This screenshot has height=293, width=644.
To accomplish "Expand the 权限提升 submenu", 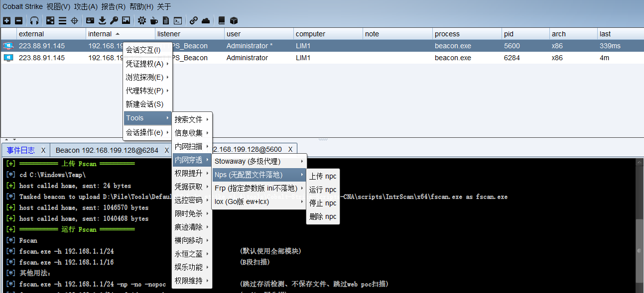I will (192, 173).
